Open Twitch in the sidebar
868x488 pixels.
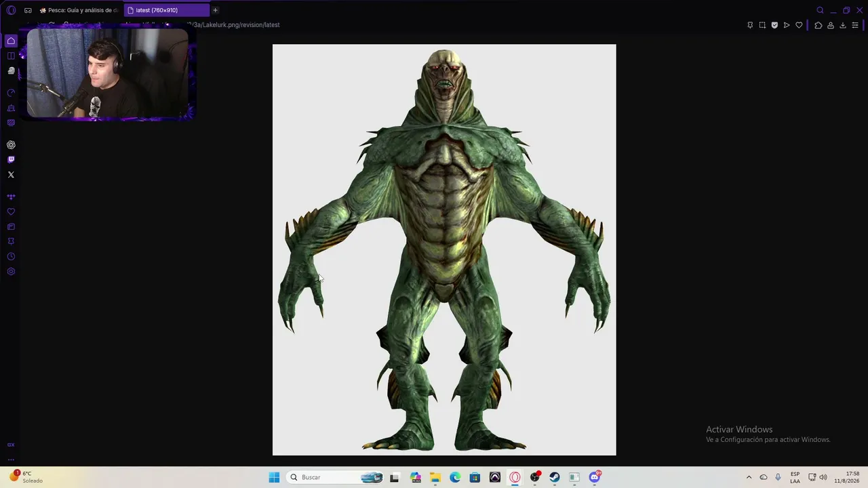[11, 160]
